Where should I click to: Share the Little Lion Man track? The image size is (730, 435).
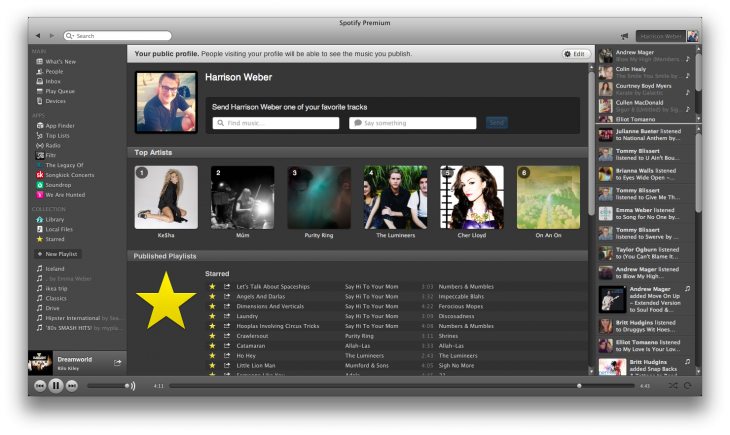click(227, 365)
